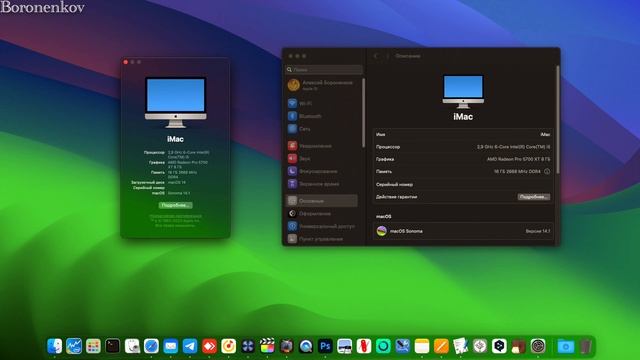This screenshot has height=360, width=640.
Task: Open Mail from the Dock
Action: pos(171,347)
